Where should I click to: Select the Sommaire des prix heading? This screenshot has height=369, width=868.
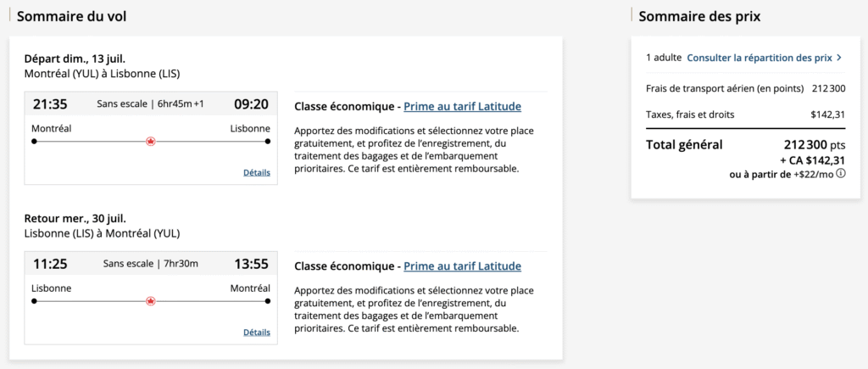pos(699,16)
